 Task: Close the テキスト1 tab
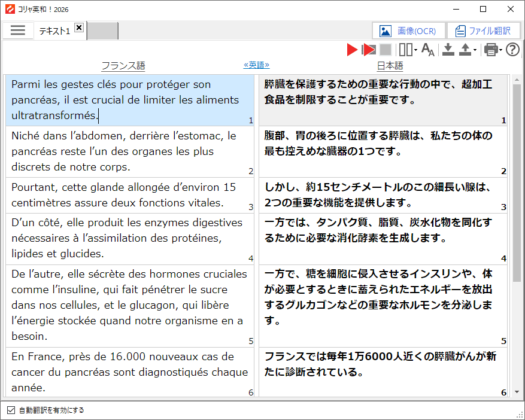pyautogui.click(x=79, y=28)
